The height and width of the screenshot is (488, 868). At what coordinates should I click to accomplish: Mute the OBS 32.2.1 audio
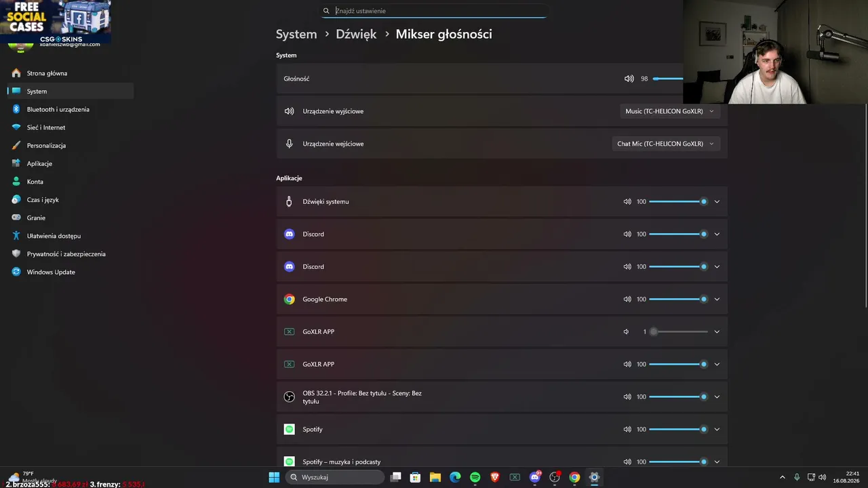pos(627,396)
